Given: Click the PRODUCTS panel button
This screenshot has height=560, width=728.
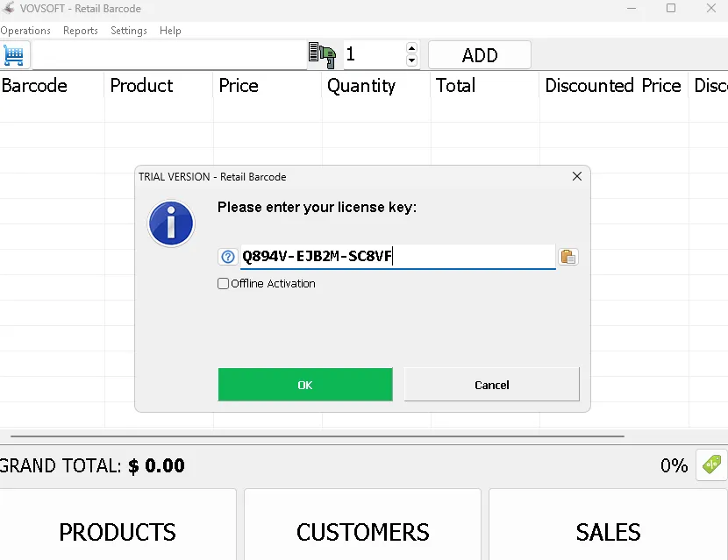Looking at the screenshot, I should tap(118, 532).
